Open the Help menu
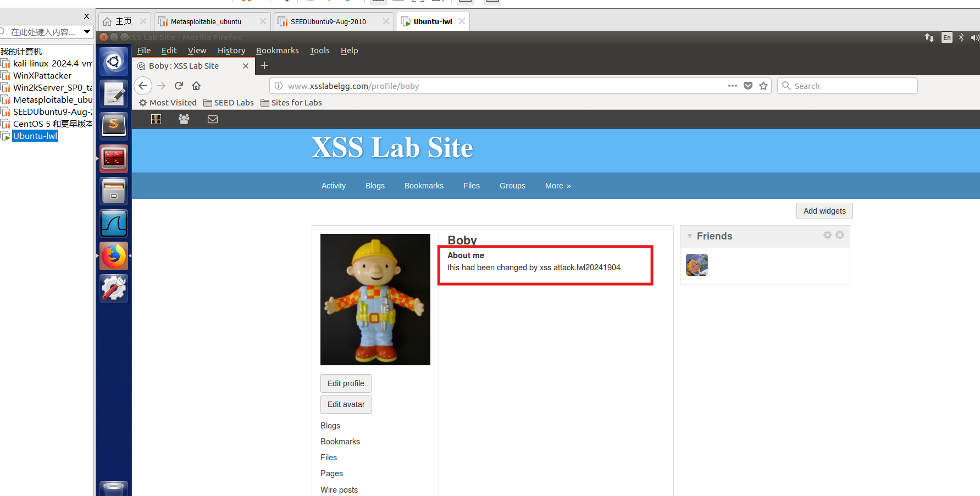This screenshot has height=496, width=980. tap(349, 51)
